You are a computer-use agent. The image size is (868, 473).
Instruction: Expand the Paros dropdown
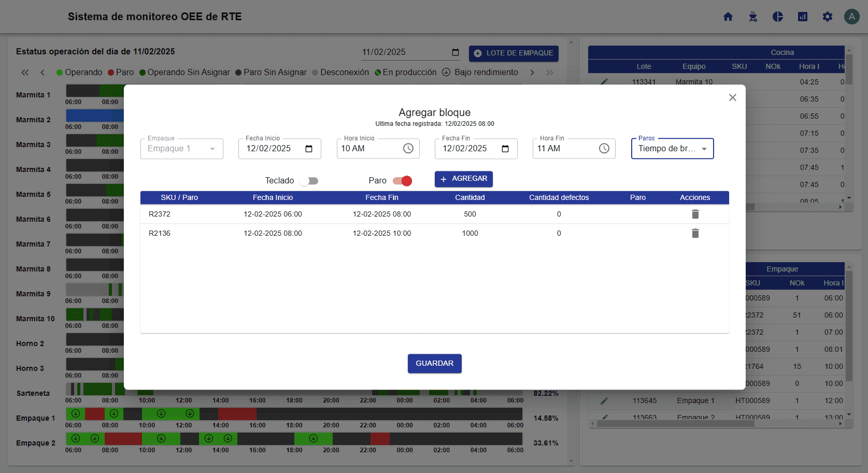click(672, 149)
